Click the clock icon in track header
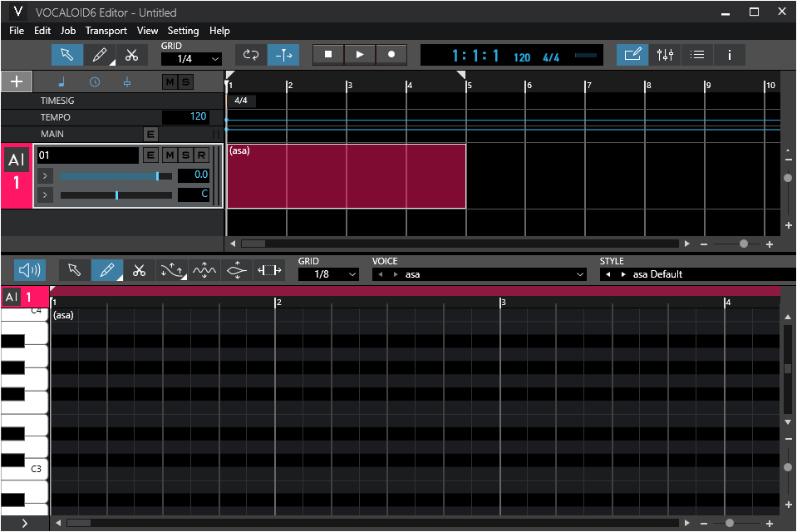The height and width of the screenshot is (532, 797). tap(95, 82)
